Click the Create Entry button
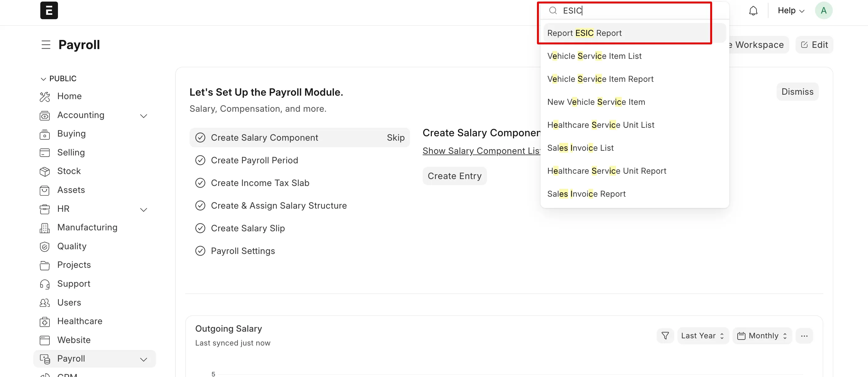Screen dimensions: 868x377 454,176
